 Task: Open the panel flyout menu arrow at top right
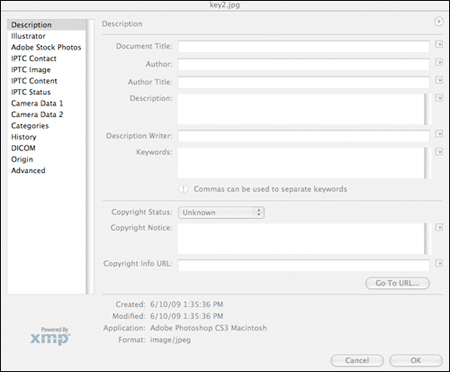[439, 22]
